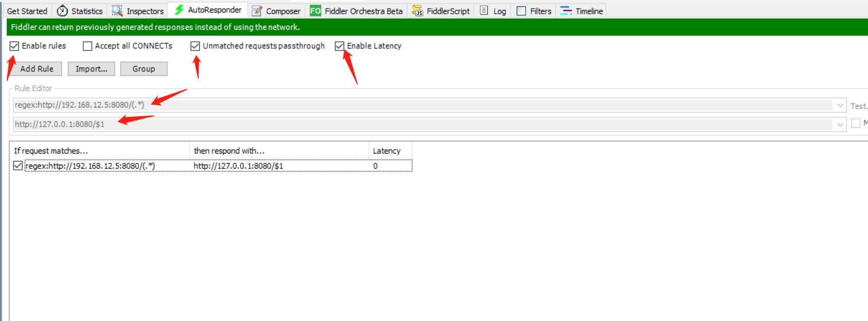Uncheck the regex rule row checkbox
This screenshot has height=321, width=868.
click(18, 166)
